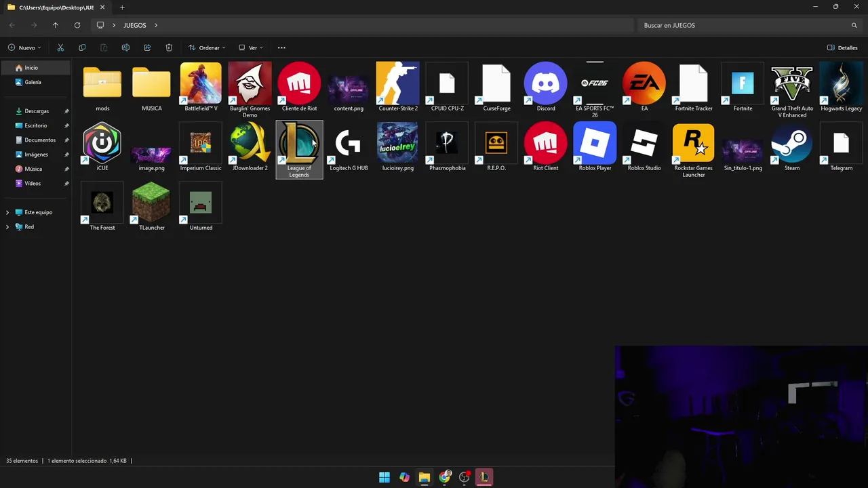Click the Share toolbar icon

click(147, 47)
